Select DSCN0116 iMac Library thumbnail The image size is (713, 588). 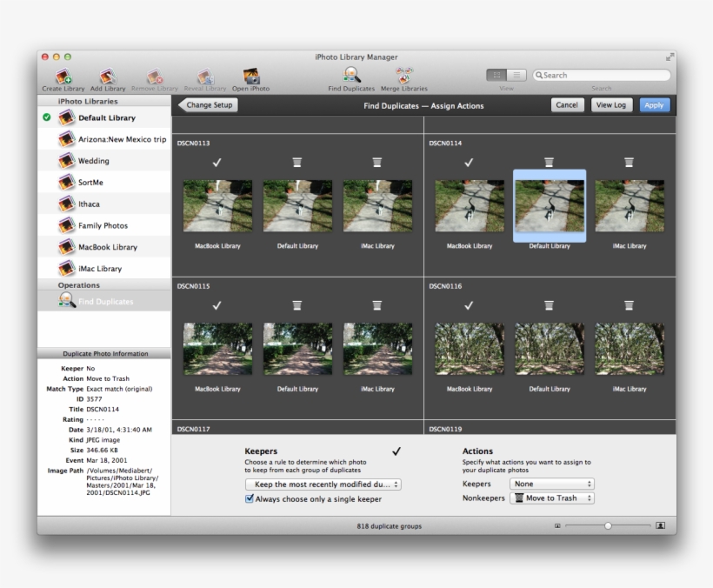630,350
